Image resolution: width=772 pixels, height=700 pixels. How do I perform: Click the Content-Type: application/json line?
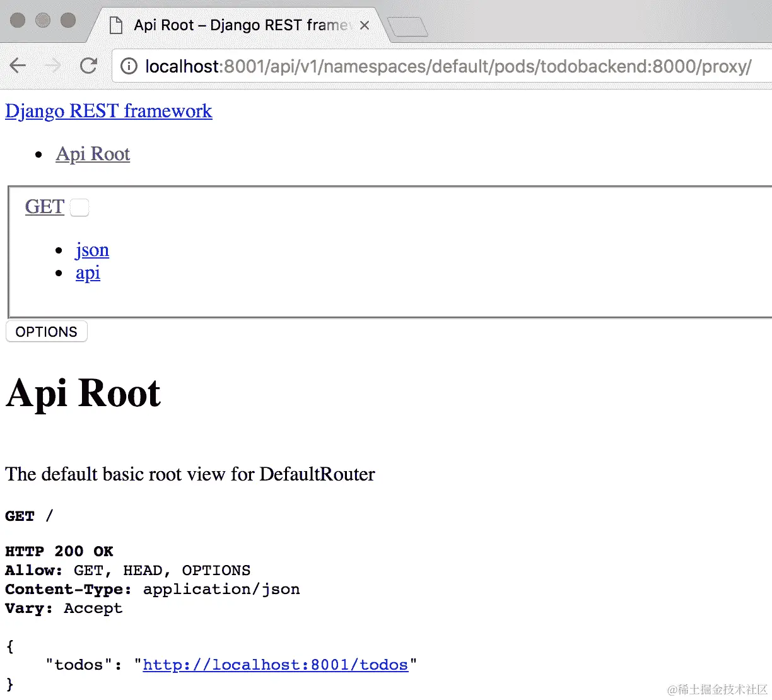(x=153, y=589)
